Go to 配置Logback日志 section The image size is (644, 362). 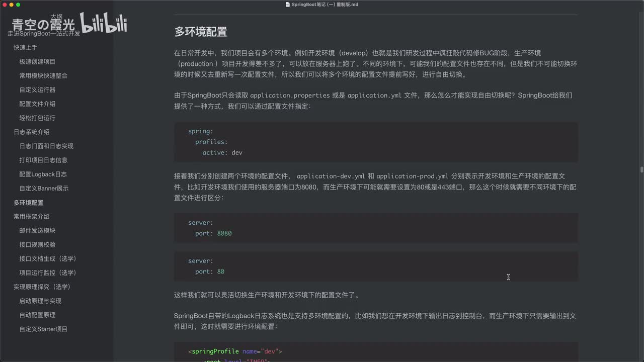43,174
